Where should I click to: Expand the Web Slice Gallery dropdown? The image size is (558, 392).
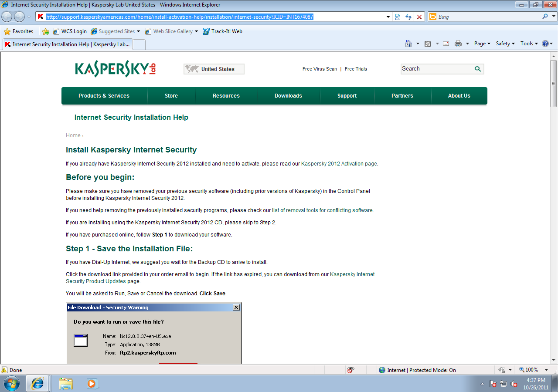tap(196, 31)
